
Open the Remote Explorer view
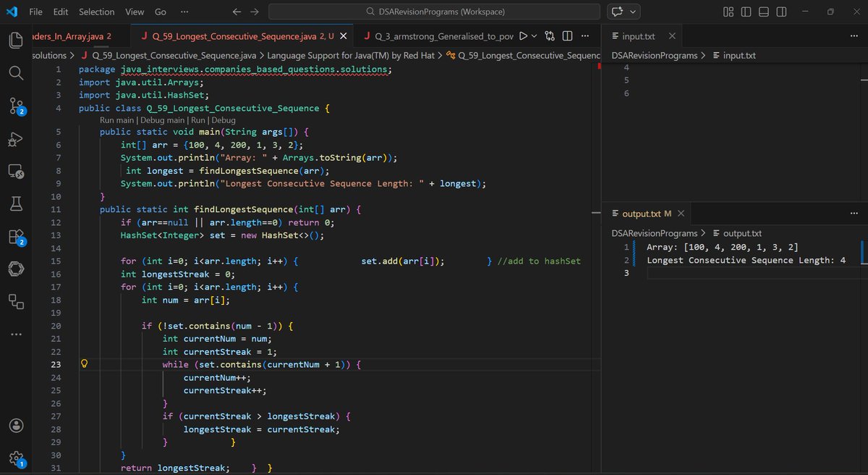[x=16, y=172]
